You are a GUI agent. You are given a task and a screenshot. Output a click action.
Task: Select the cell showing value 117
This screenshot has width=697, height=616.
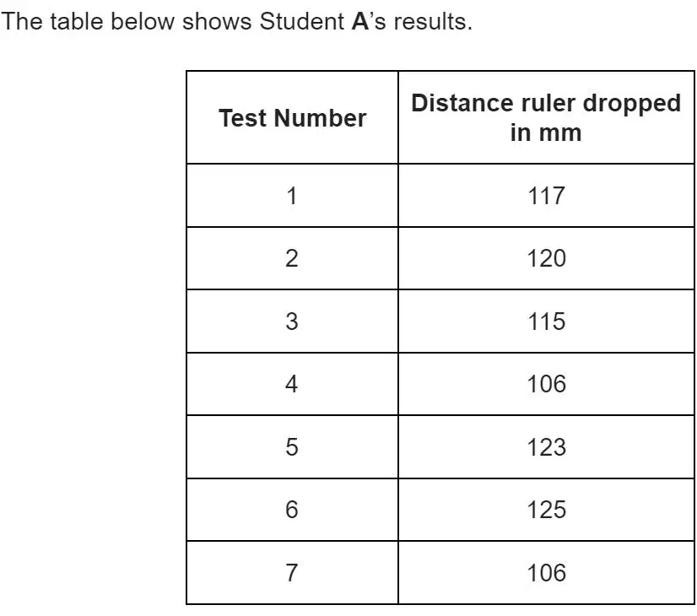click(x=546, y=196)
